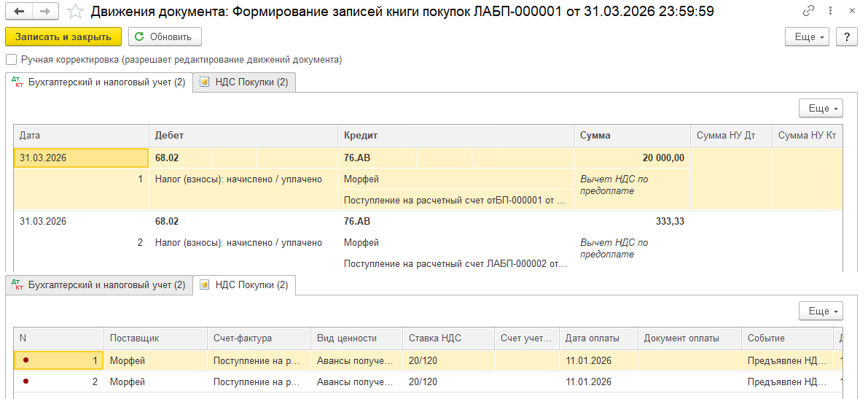
Task: Click Морфей in the first entry's credit
Action: pyautogui.click(x=455, y=179)
